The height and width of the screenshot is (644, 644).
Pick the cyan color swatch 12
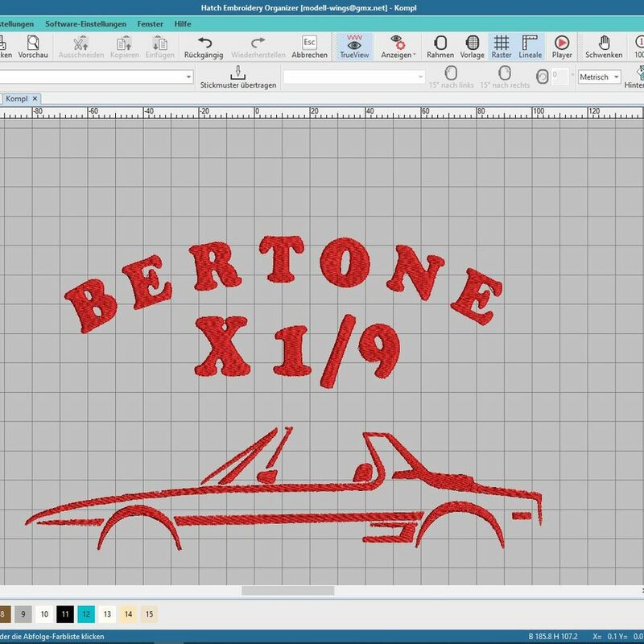click(x=86, y=614)
